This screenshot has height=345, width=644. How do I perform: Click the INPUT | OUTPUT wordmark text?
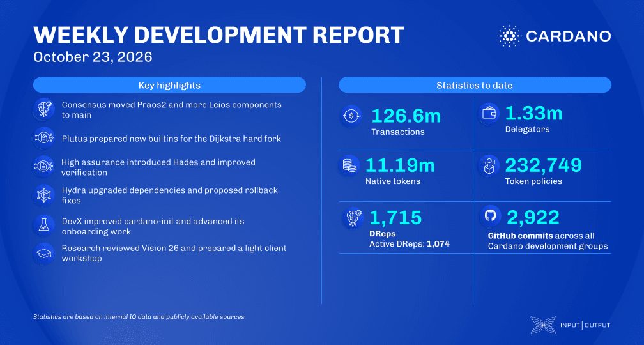585,325
